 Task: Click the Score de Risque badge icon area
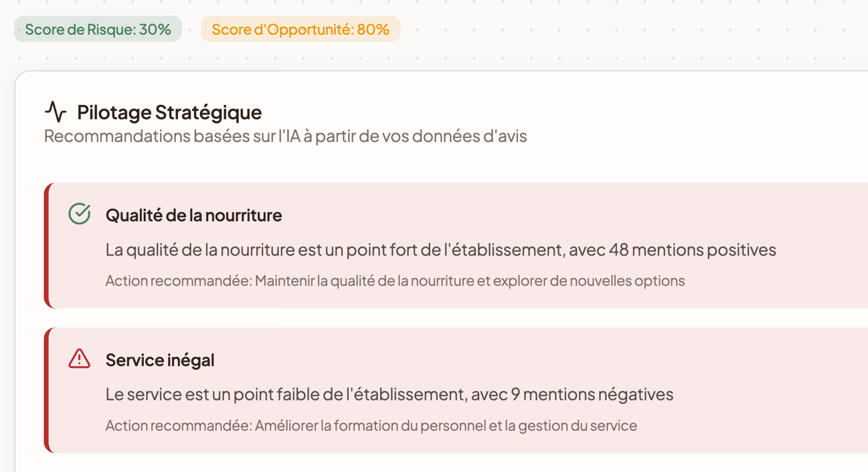pos(98,29)
